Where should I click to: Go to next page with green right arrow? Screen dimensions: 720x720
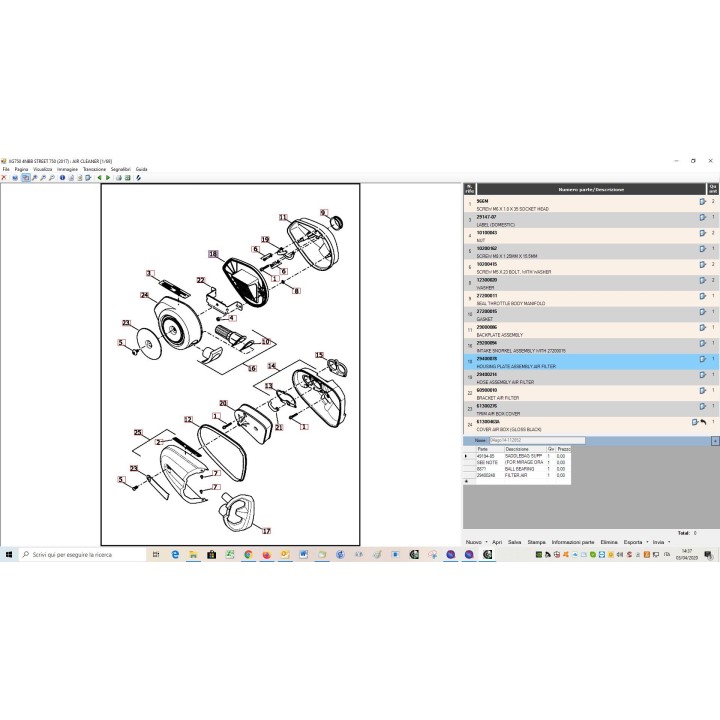[x=108, y=178]
